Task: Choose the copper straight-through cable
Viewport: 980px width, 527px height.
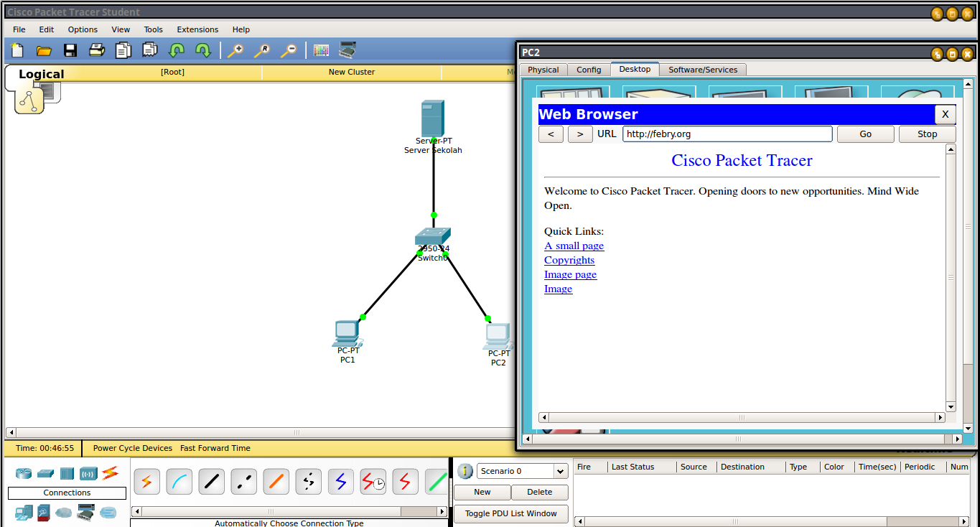Action: (x=211, y=482)
